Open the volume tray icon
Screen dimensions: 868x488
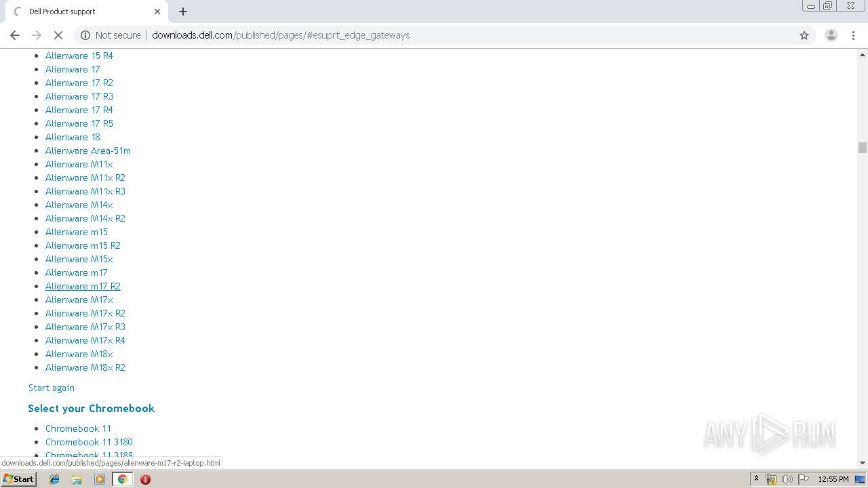(x=787, y=479)
